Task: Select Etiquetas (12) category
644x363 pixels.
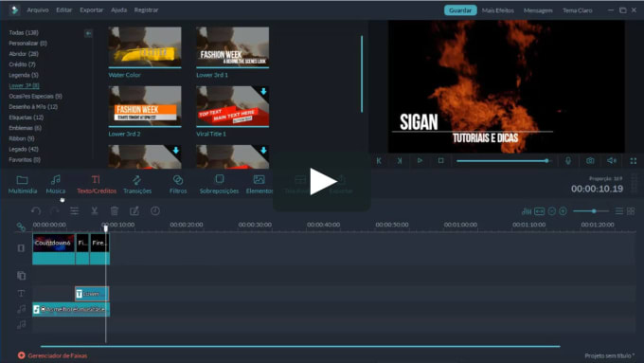Action: 27,118
